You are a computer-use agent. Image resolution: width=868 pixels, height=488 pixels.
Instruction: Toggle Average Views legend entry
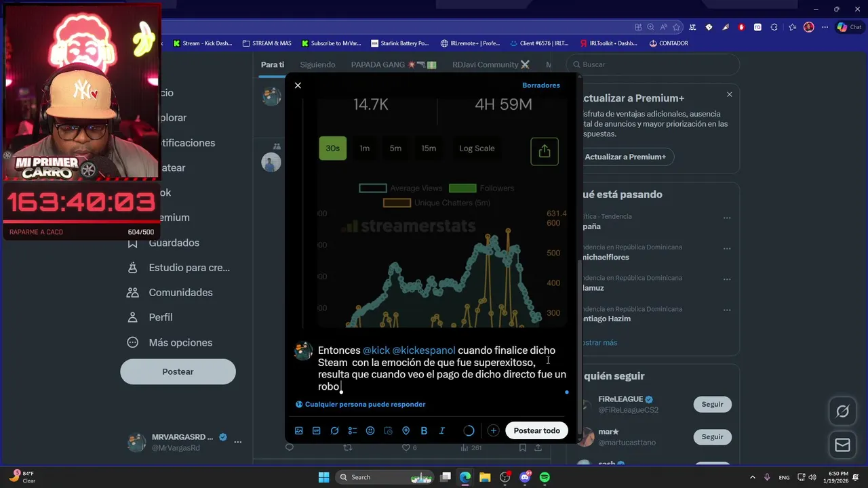pos(400,188)
